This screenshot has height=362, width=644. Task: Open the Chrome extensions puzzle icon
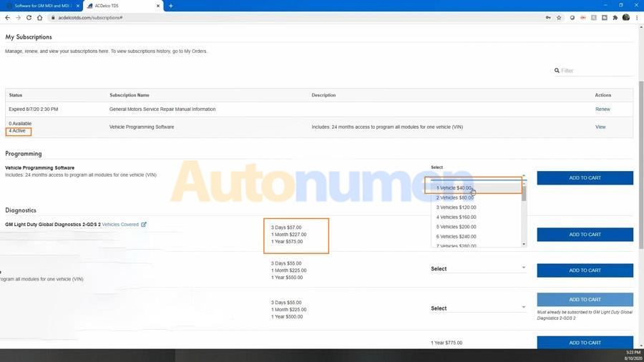tap(615, 18)
